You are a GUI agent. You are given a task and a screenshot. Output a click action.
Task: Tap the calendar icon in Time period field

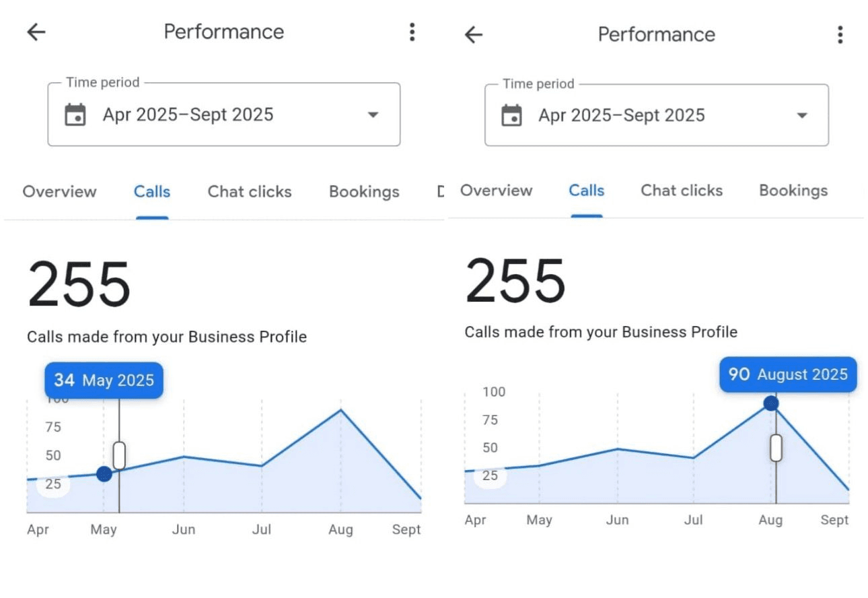[x=74, y=114]
